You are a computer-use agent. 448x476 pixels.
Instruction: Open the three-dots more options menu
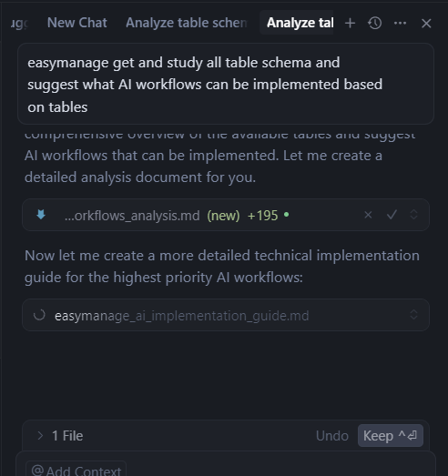[400, 23]
